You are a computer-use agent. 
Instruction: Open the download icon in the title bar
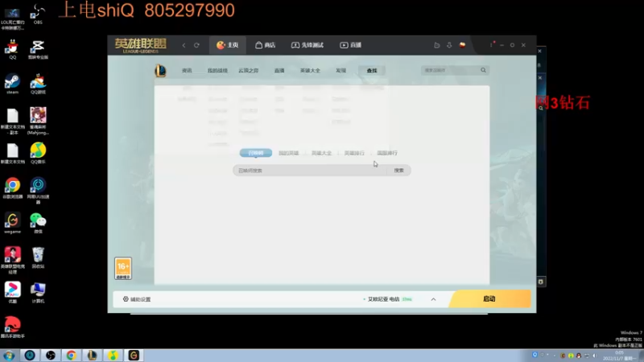pos(449,45)
